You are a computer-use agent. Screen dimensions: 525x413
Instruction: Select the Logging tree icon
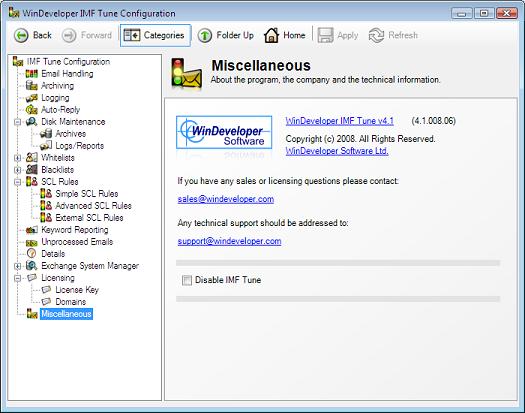32,98
